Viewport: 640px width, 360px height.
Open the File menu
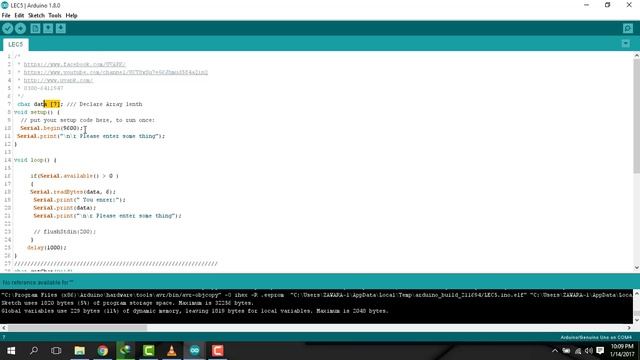6,16
